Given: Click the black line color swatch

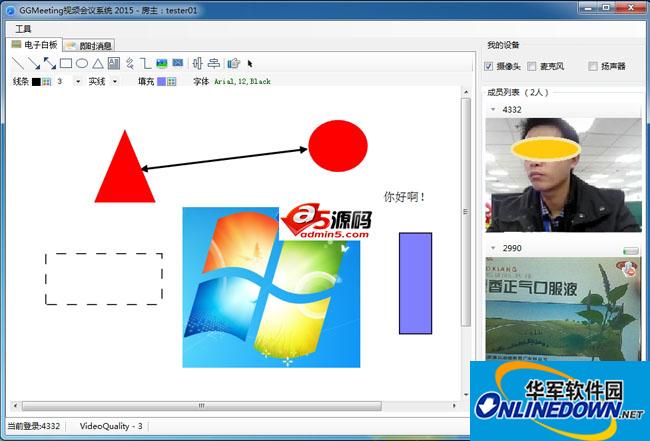Looking at the screenshot, I should coord(36,82).
